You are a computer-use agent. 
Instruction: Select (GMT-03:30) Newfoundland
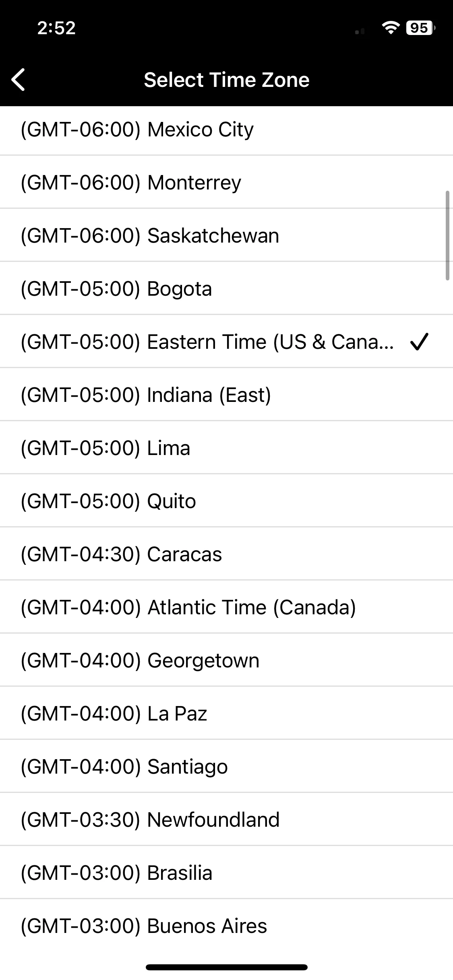point(226,819)
